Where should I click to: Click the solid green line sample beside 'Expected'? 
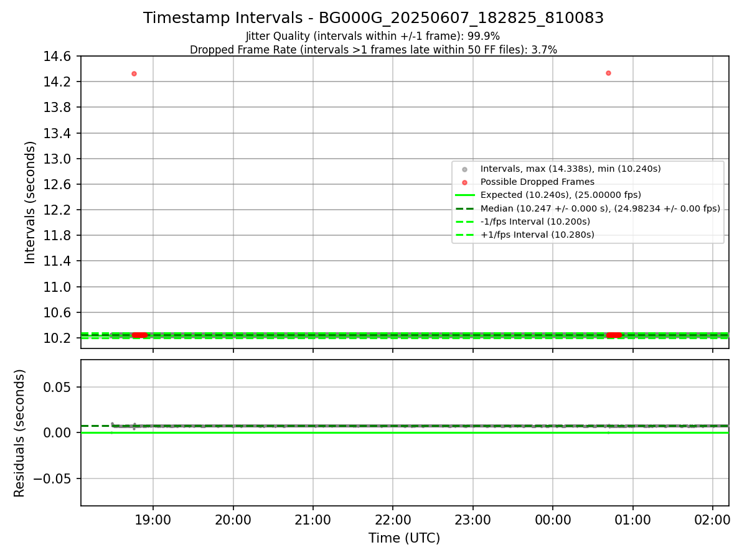pyautogui.click(x=464, y=195)
